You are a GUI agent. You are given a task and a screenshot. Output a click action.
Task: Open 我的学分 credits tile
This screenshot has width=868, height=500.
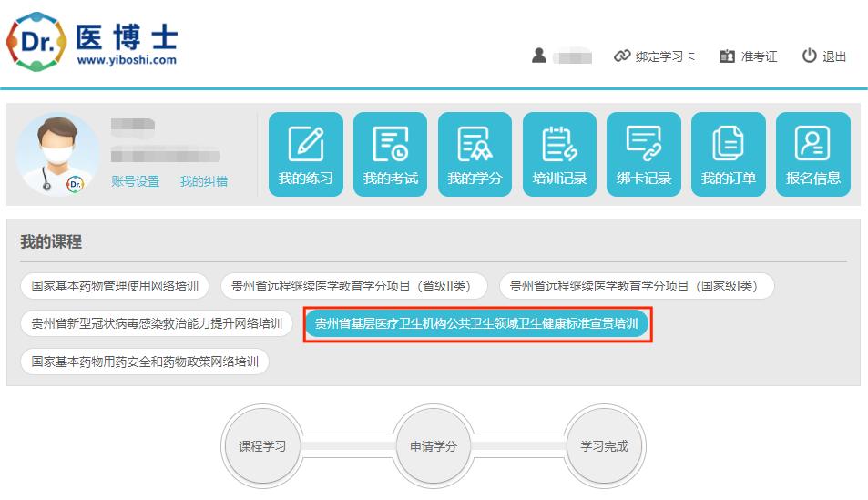pos(475,154)
